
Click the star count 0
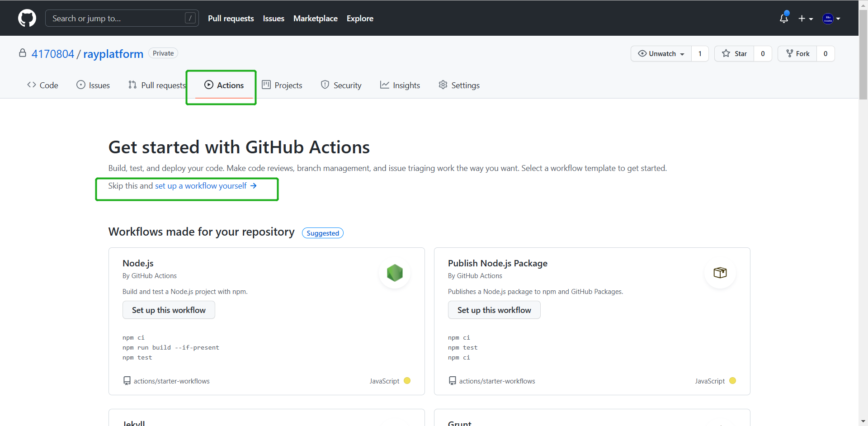click(763, 53)
